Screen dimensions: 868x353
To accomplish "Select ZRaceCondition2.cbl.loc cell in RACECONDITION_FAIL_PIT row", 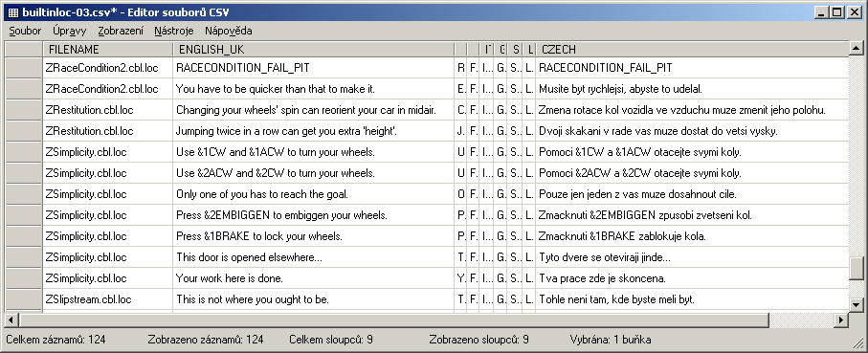I will [108, 68].
